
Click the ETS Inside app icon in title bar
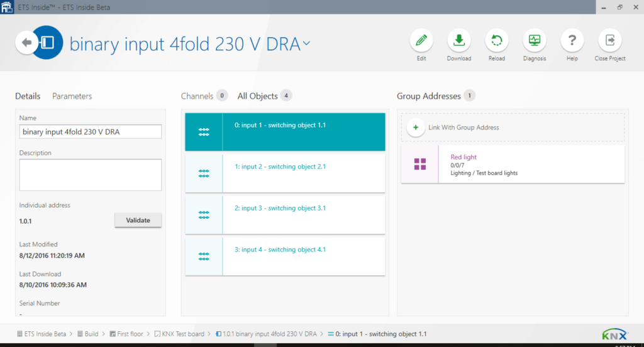coord(7,7)
